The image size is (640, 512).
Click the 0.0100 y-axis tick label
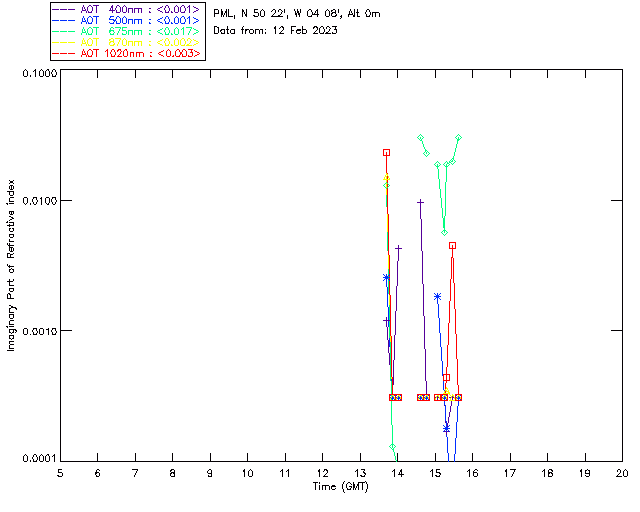coord(39,201)
